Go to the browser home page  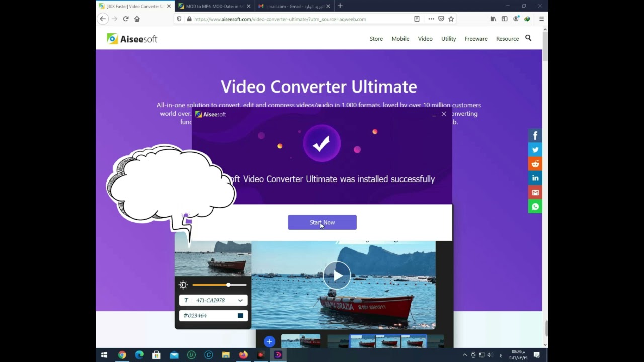[x=137, y=19]
